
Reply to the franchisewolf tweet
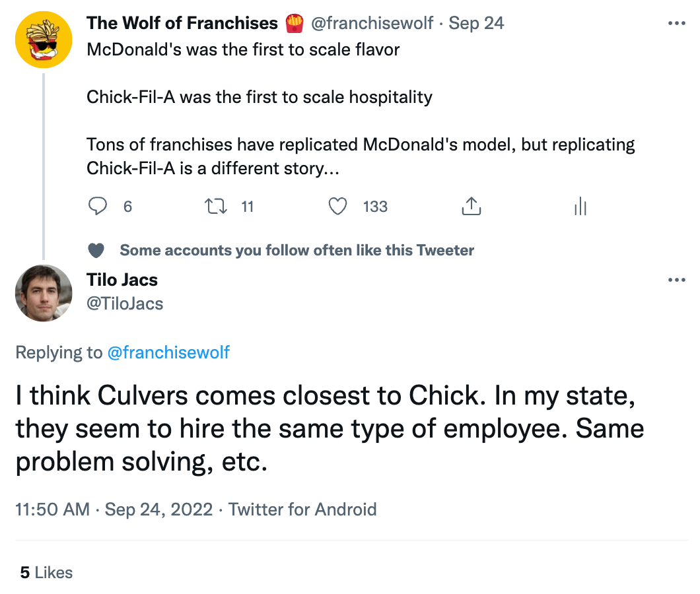point(98,207)
